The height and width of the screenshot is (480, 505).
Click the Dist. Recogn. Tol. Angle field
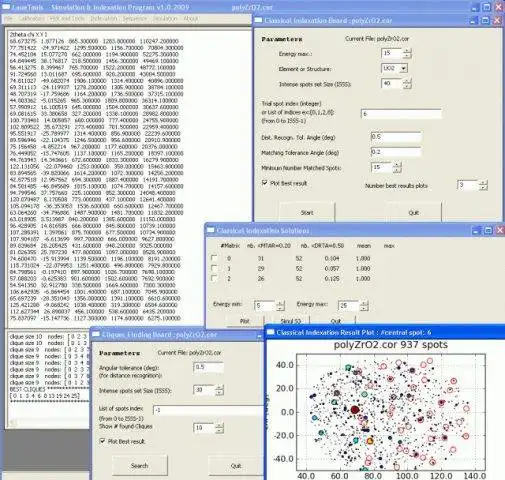[396, 137]
